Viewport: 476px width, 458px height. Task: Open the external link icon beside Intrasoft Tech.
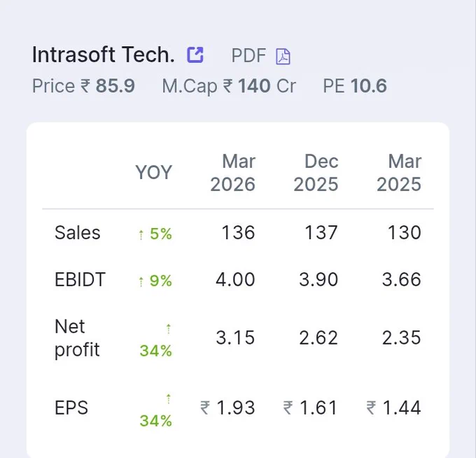pyautogui.click(x=195, y=55)
